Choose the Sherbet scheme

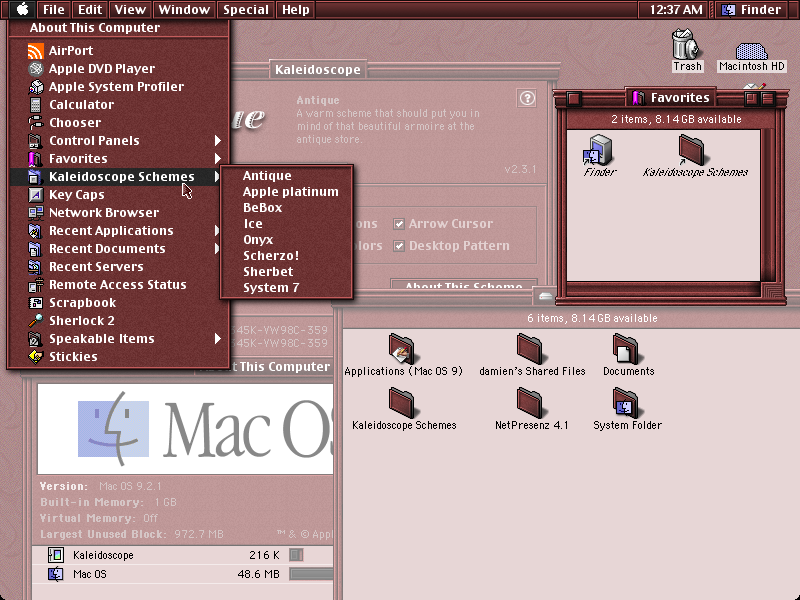coord(286,271)
